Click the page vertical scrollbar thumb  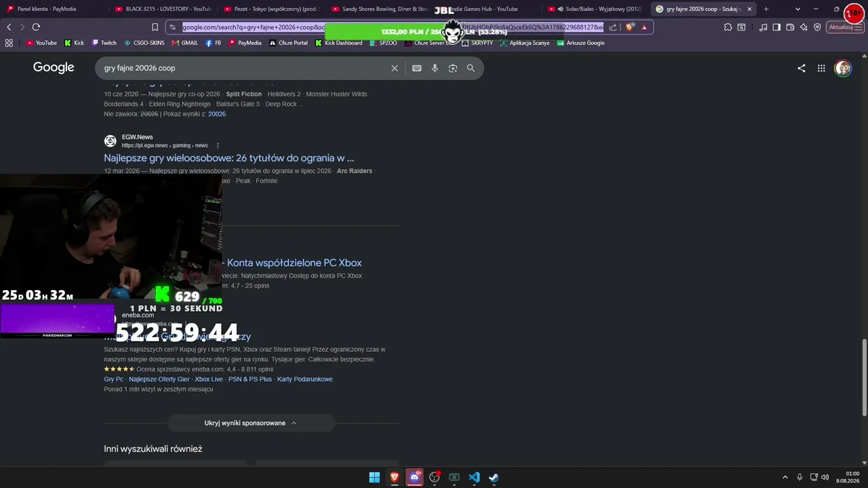864,378
